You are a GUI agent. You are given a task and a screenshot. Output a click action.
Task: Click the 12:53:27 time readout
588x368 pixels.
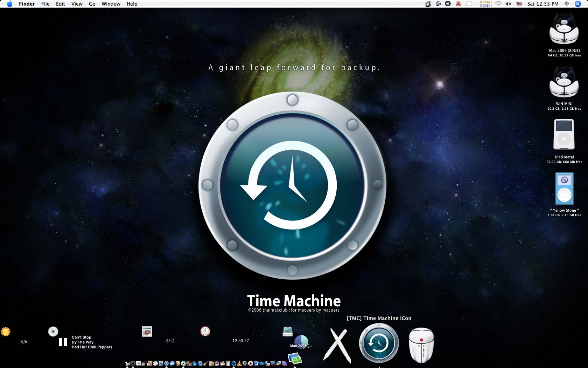coord(241,341)
